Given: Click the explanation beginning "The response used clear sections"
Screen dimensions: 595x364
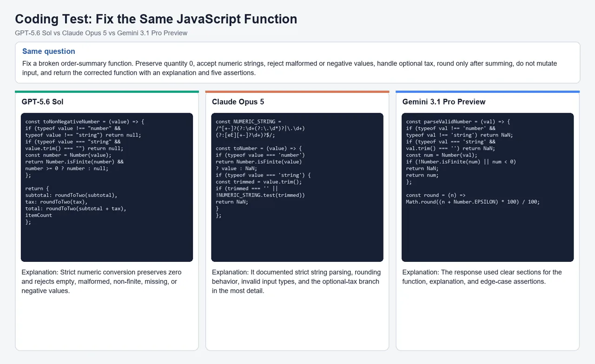Looking at the screenshot, I should pos(482,277).
